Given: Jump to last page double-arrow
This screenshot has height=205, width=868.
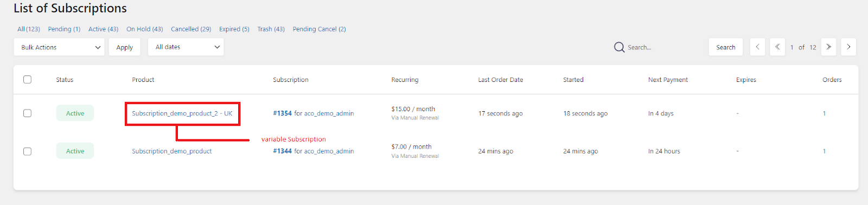Looking at the screenshot, I should (x=828, y=47).
